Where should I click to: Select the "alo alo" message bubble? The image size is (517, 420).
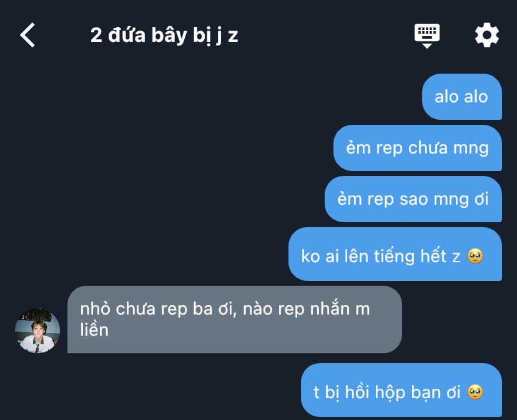462,97
